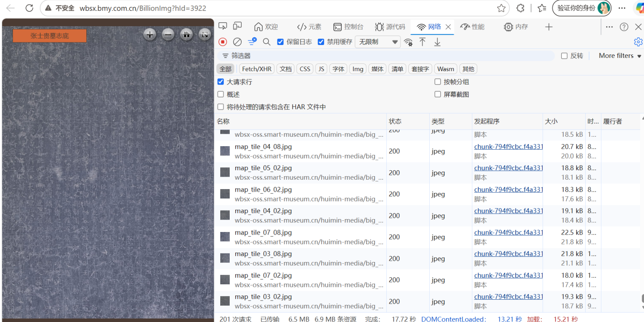Image resolution: width=644 pixels, height=322 pixels.
Task: Open DevTools help
Action: coord(624,27)
